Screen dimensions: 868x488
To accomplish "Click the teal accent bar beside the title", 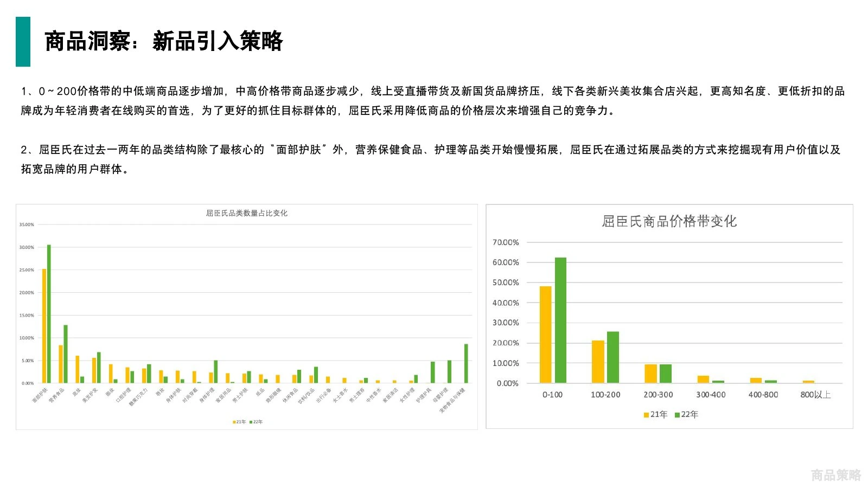I will [23, 42].
